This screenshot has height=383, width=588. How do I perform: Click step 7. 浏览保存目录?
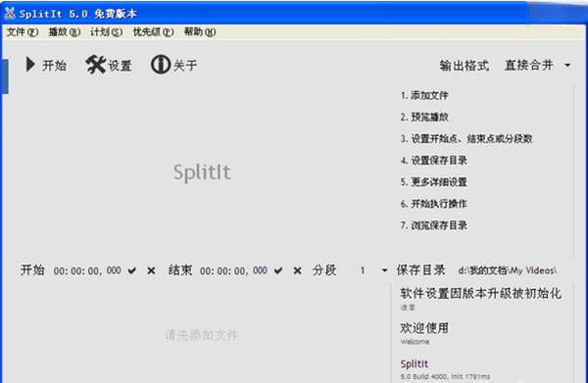433,225
